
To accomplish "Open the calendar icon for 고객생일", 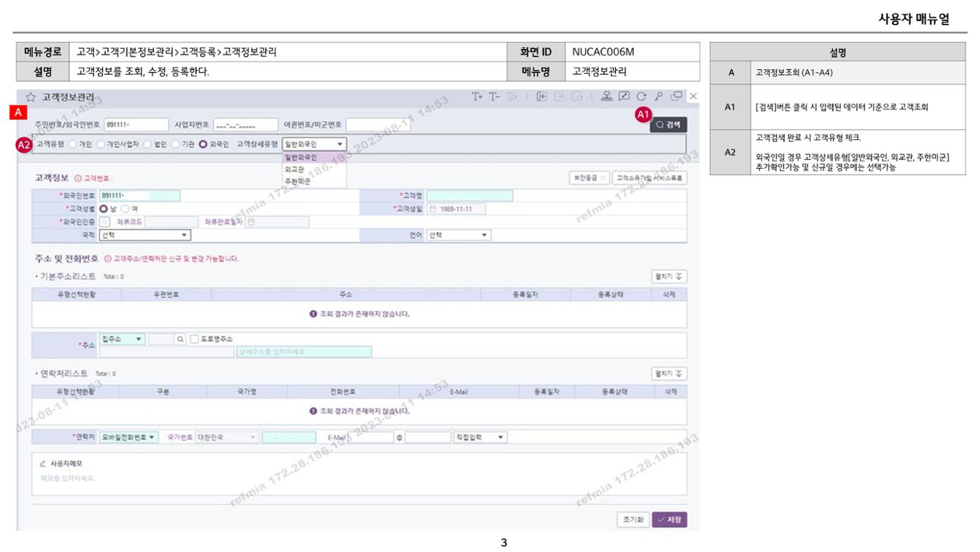I will click(x=433, y=209).
